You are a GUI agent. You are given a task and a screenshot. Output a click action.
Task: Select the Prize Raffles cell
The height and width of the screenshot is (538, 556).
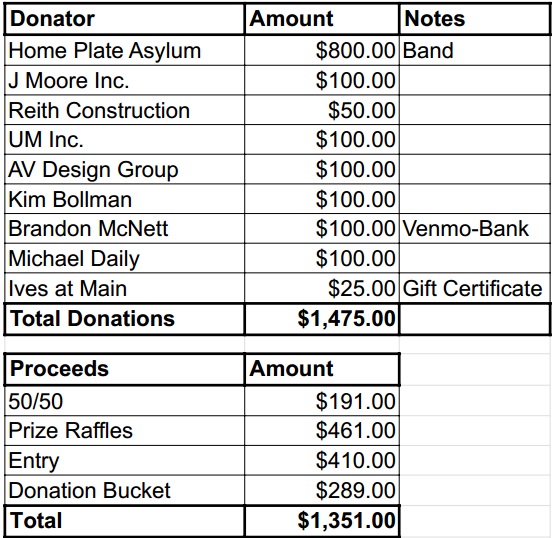(x=124, y=431)
